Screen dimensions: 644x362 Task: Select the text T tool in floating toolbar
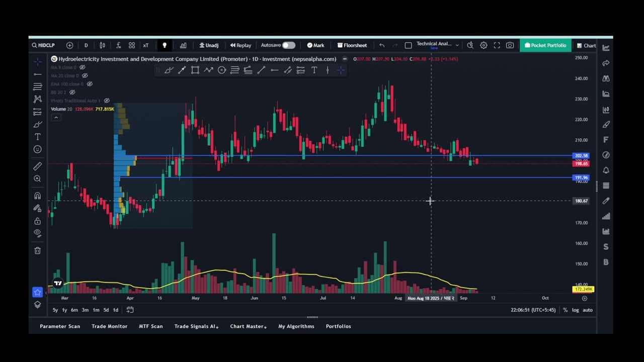[x=314, y=70]
